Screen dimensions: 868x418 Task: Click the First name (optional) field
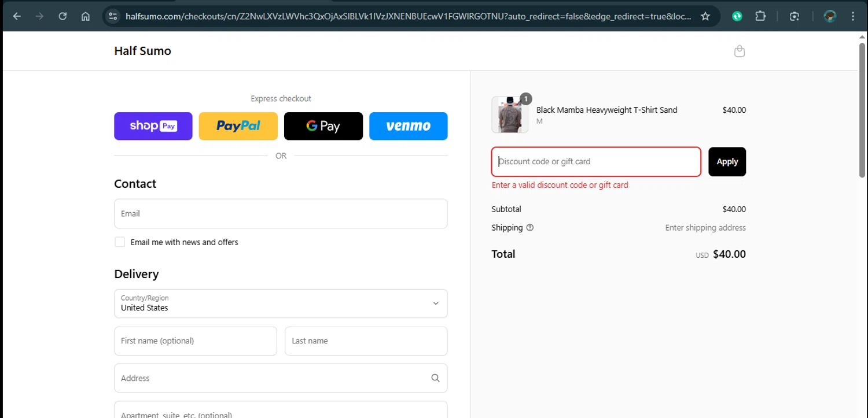(x=196, y=341)
